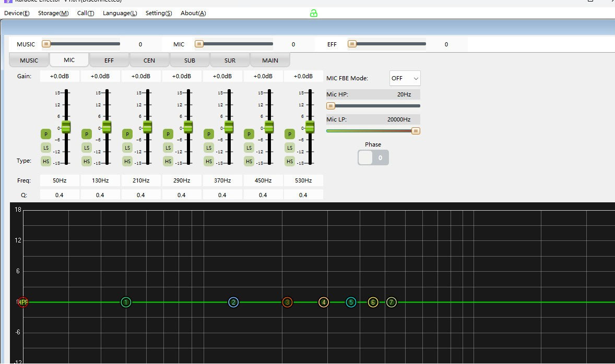Click the MUSIC volume slider handle
This screenshot has height=364, width=615.
pyautogui.click(x=46, y=44)
